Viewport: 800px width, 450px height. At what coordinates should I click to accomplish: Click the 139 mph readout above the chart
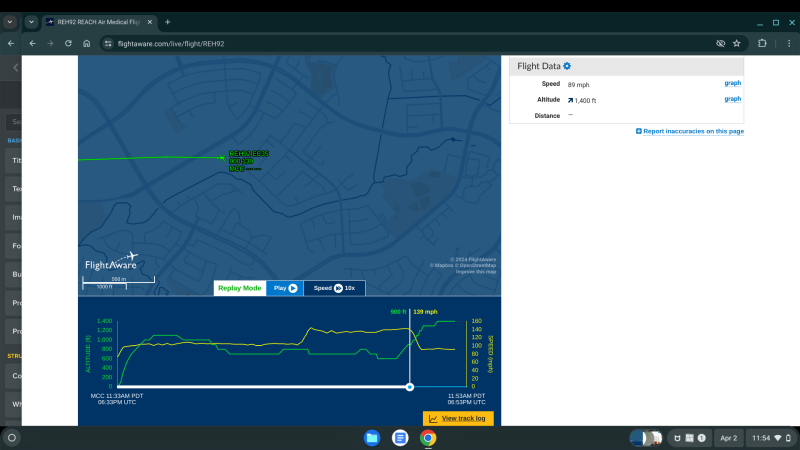tap(425, 312)
